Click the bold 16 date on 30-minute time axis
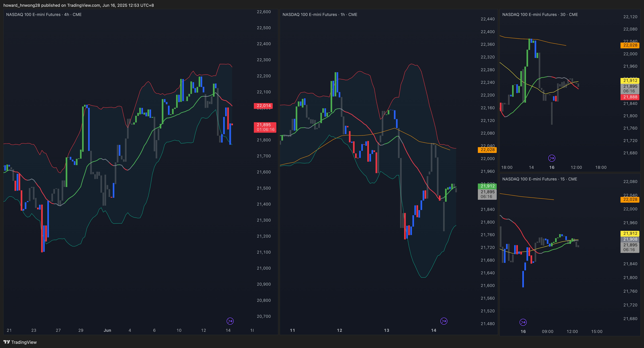This screenshot has width=644, height=348. tap(552, 167)
